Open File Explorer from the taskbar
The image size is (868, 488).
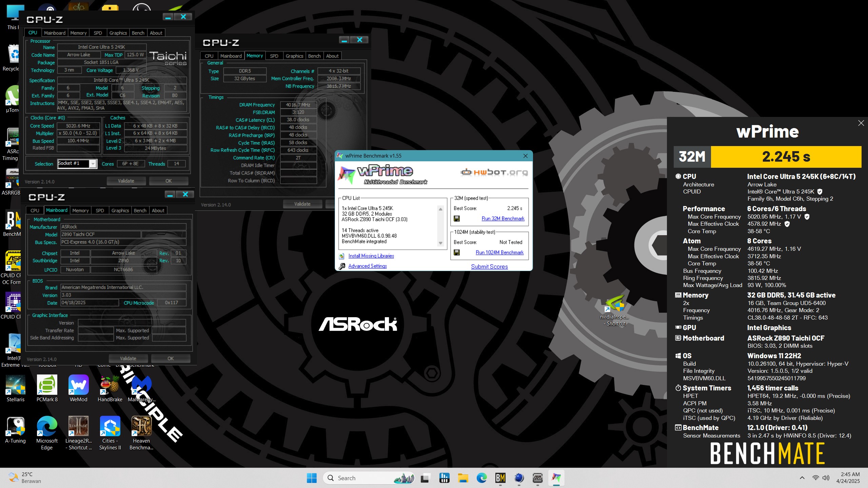pos(463,478)
